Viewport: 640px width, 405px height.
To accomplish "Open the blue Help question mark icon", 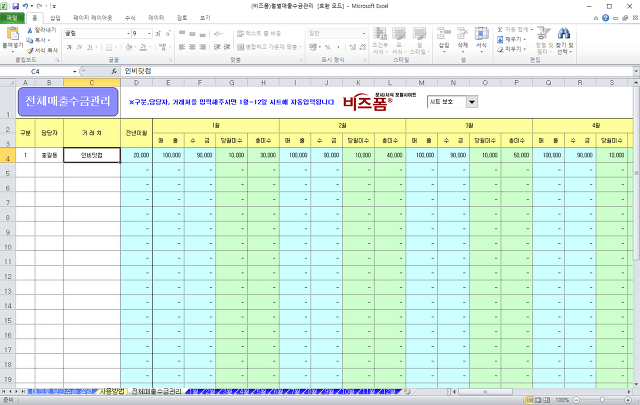I will pyautogui.click(x=606, y=18).
